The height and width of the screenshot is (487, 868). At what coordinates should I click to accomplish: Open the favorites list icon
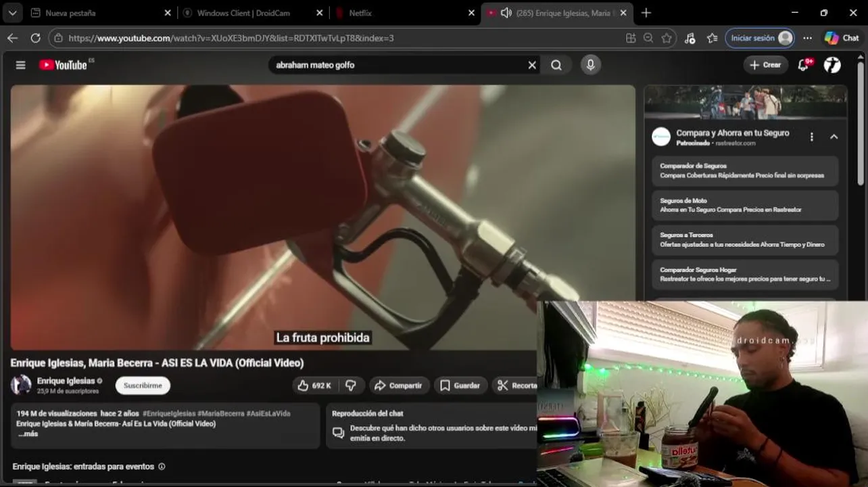712,38
